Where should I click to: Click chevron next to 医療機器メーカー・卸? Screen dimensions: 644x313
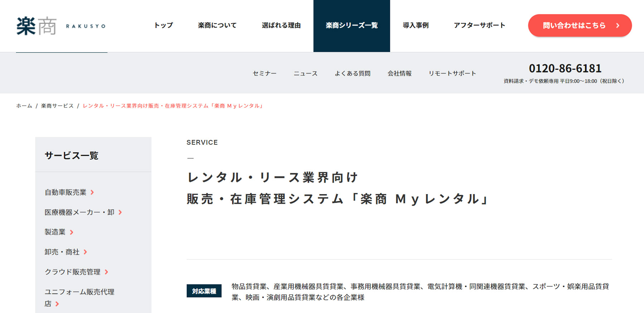pos(120,212)
